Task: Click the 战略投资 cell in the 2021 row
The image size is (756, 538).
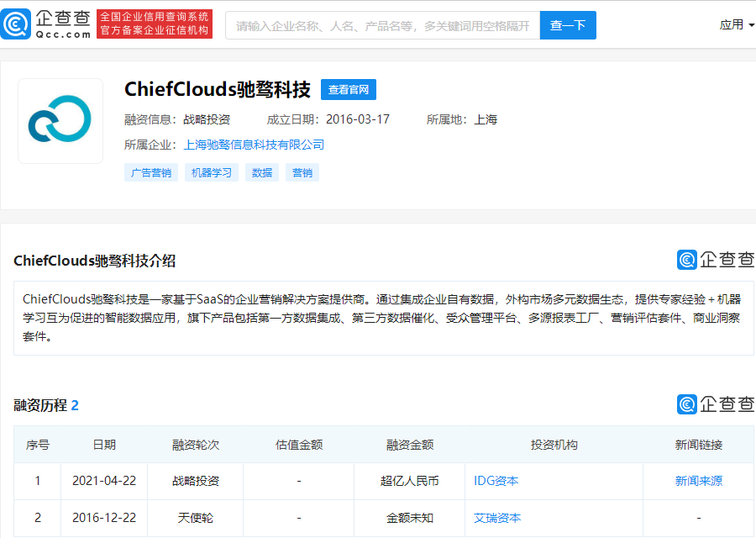Action: (195, 481)
